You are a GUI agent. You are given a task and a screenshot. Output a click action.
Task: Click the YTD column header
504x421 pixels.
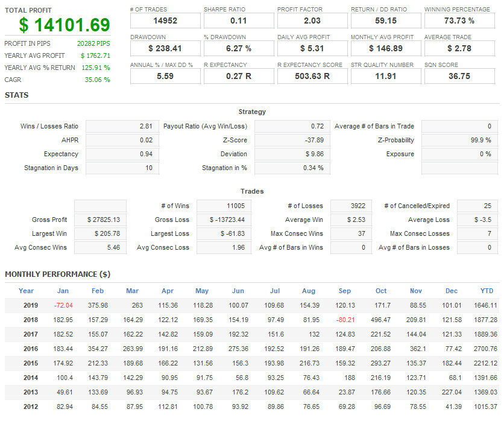(x=487, y=291)
